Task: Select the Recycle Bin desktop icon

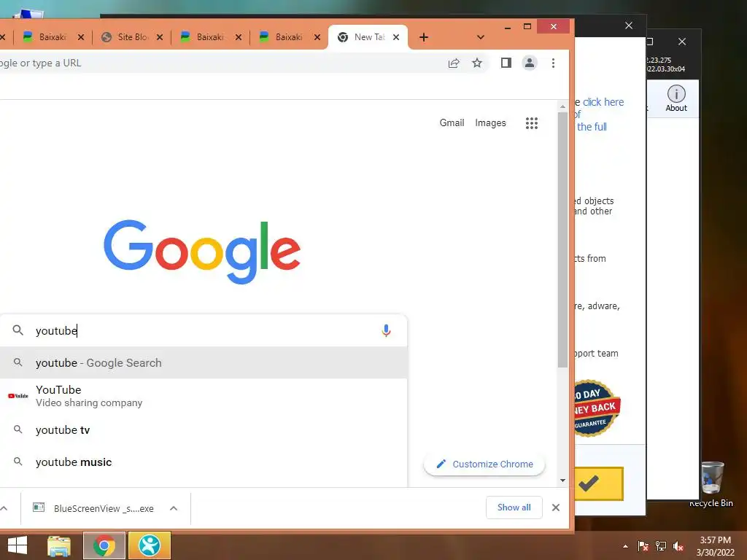Action: click(x=711, y=483)
